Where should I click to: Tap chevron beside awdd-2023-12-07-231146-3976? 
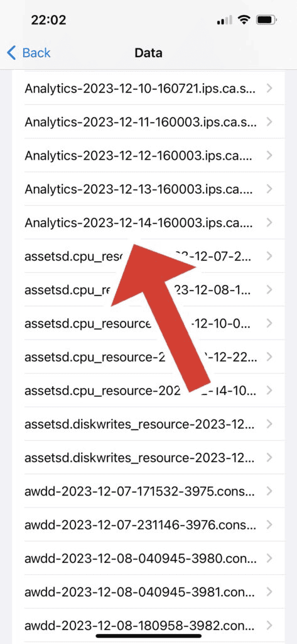[x=269, y=525]
